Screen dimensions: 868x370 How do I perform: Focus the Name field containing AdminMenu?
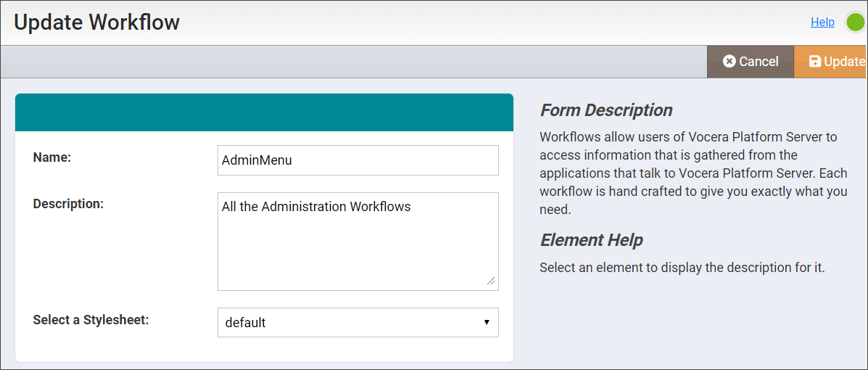[x=357, y=160]
